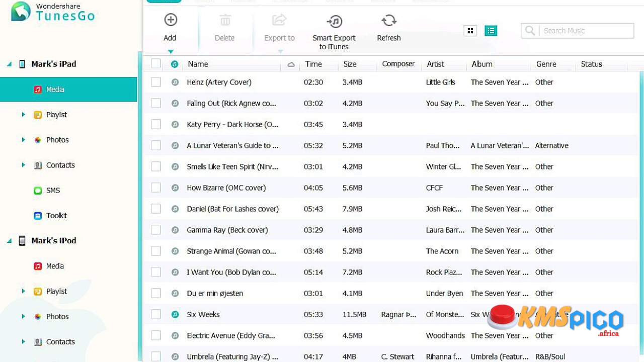Expand iPad Contacts arrow

[x=23, y=165]
